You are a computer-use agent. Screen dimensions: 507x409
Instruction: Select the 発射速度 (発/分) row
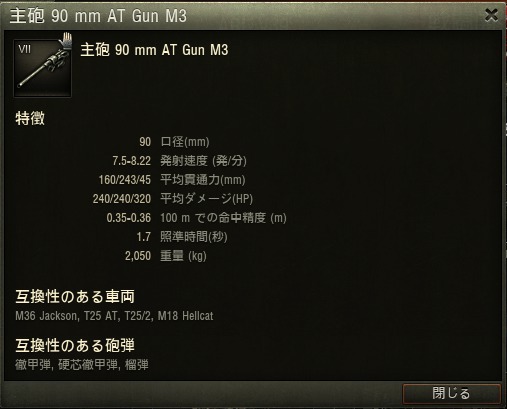tap(179, 161)
